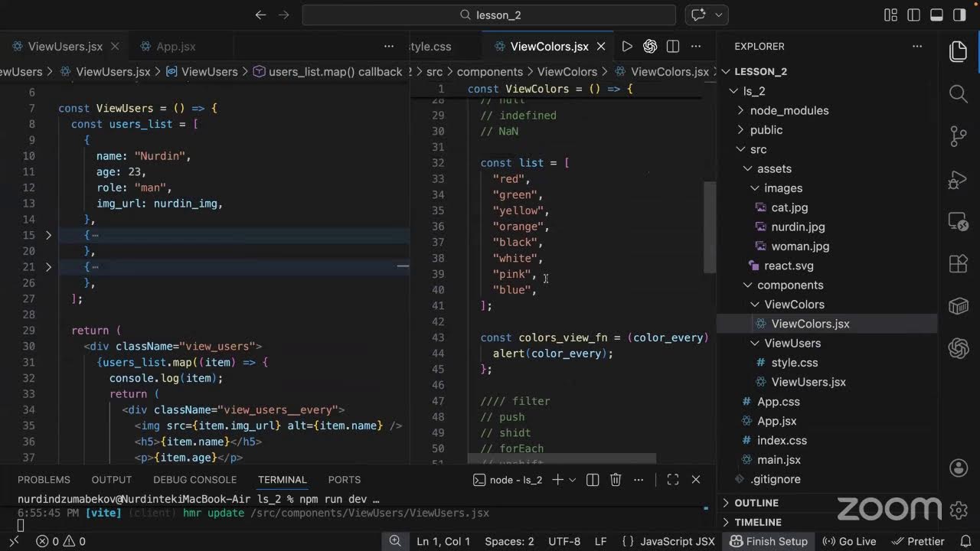Open terminal panel more actions ellipsis

pyautogui.click(x=639, y=480)
